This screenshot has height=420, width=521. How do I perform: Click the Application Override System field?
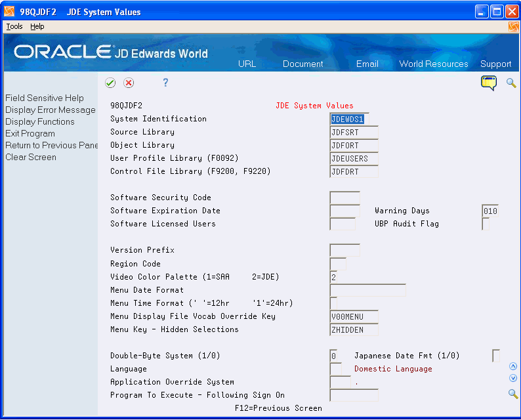340,382
